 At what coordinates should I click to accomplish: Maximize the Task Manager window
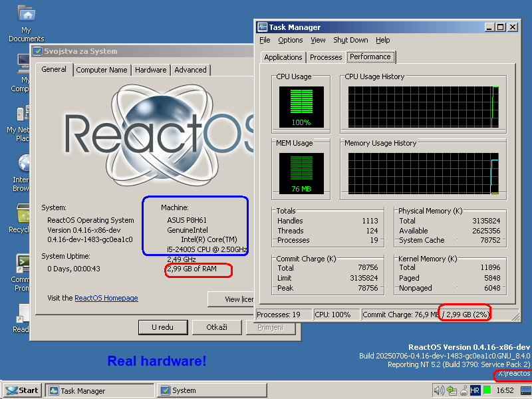[501, 27]
